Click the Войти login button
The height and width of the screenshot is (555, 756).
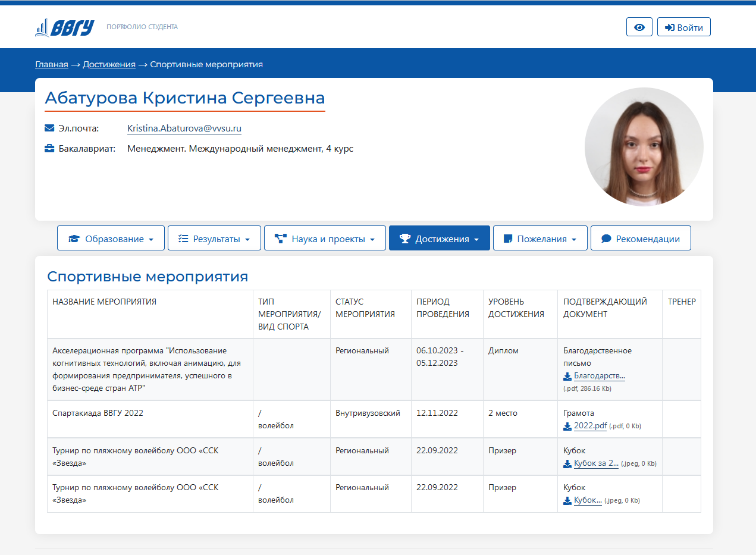(683, 27)
